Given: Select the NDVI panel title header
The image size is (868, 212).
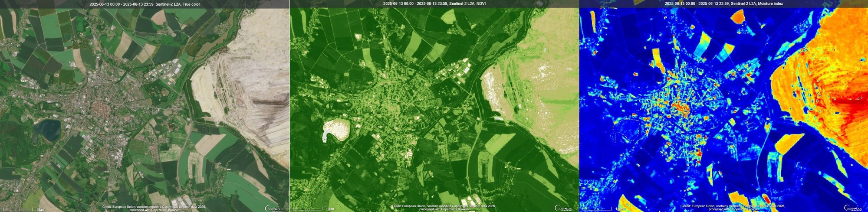Looking at the screenshot, I should 434,3.
